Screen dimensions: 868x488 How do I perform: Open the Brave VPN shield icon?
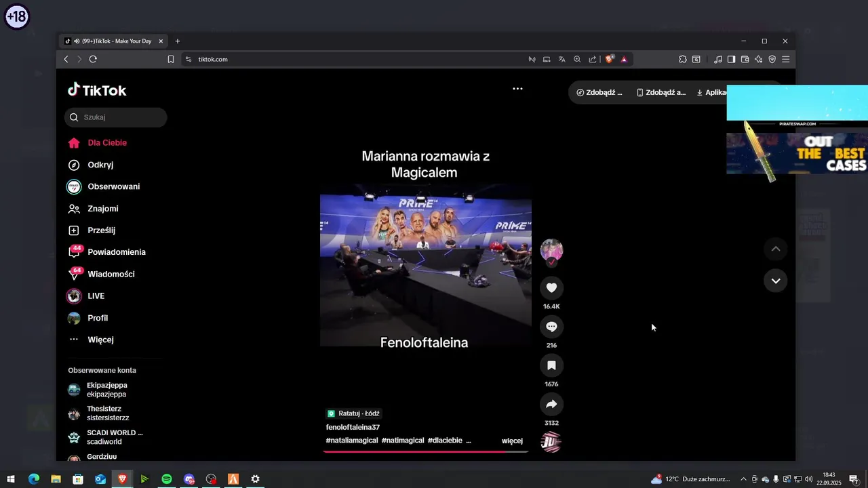[772, 59]
